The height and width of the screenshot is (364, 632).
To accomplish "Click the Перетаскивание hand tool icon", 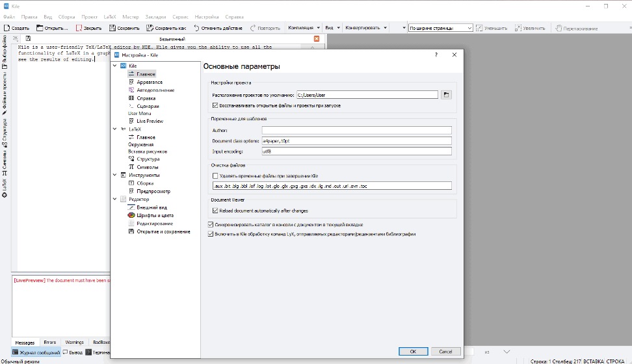I will point(559,28).
